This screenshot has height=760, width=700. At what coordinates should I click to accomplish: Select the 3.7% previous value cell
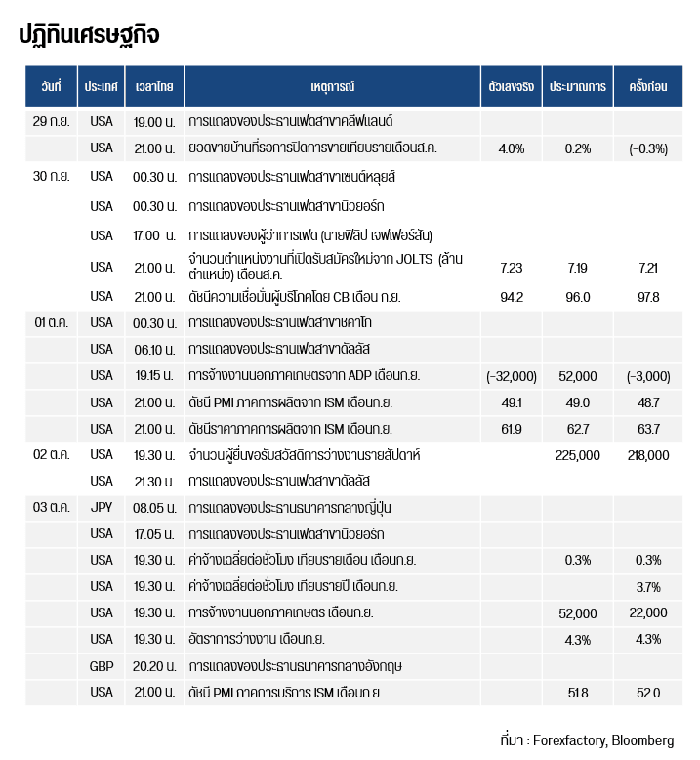648,587
